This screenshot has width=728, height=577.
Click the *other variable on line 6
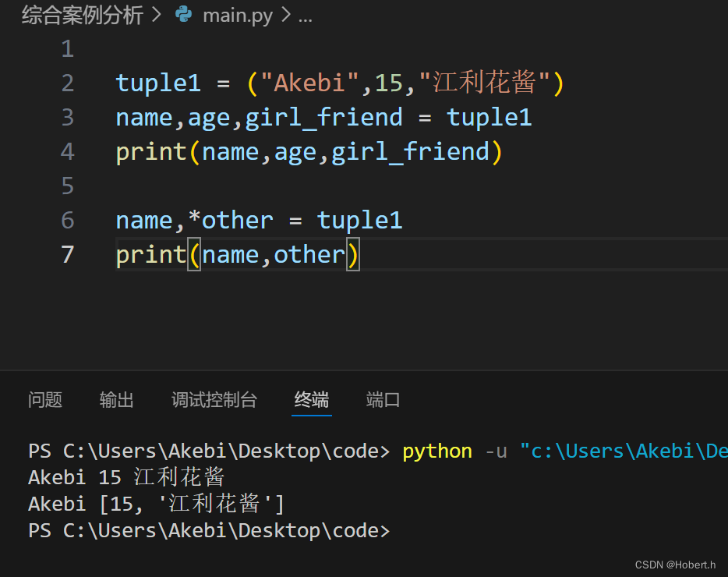click(x=231, y=220)
